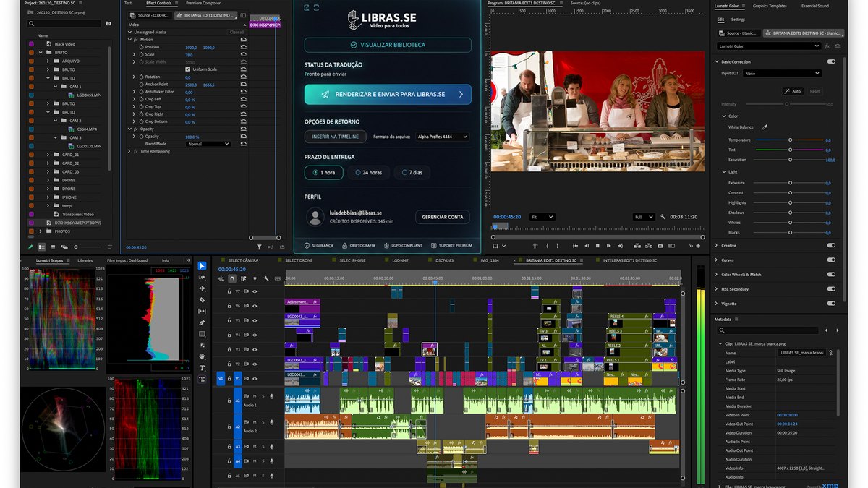Open timeline display settings wrench
Screen dimensions: 868x488
[266, 278]
